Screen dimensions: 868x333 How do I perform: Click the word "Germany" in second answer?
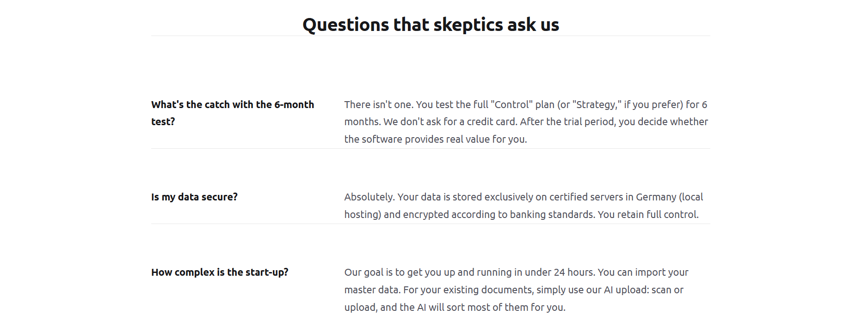pos(656,197)
